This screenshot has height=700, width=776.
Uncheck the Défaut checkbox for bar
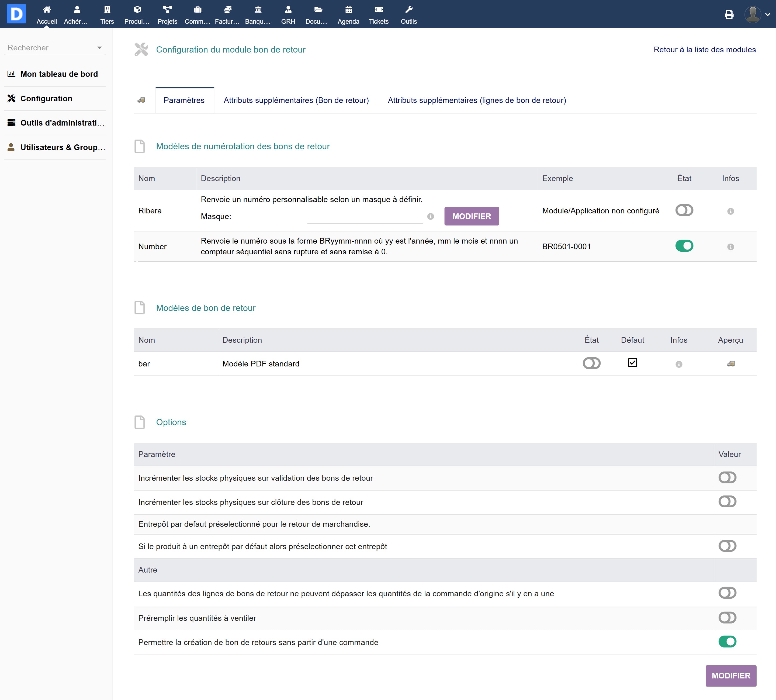coord(632,363)
